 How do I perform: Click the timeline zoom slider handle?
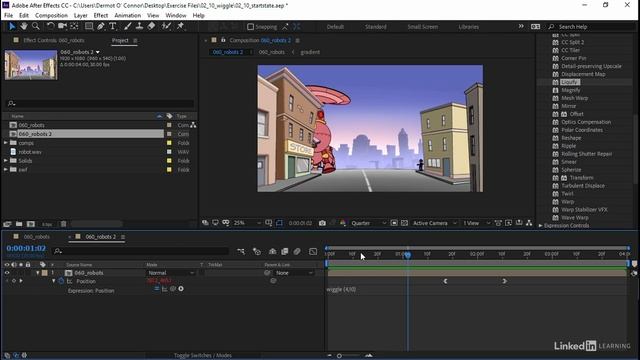click(339, 356)
